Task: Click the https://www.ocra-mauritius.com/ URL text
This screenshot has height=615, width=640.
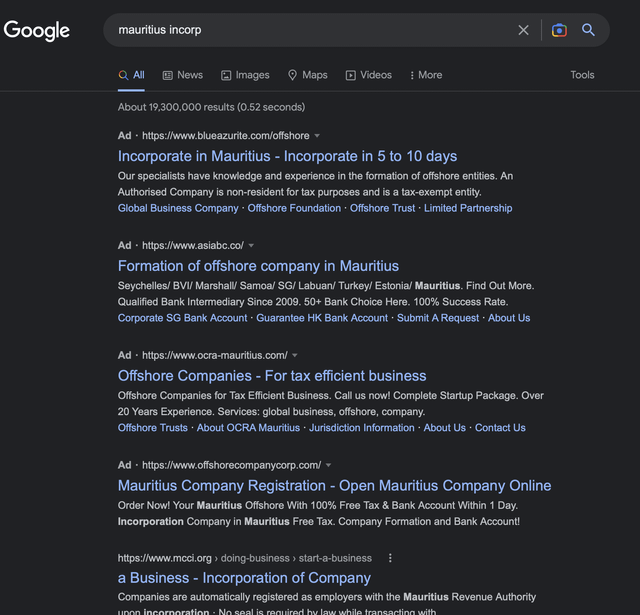Action: coord(215,355)
